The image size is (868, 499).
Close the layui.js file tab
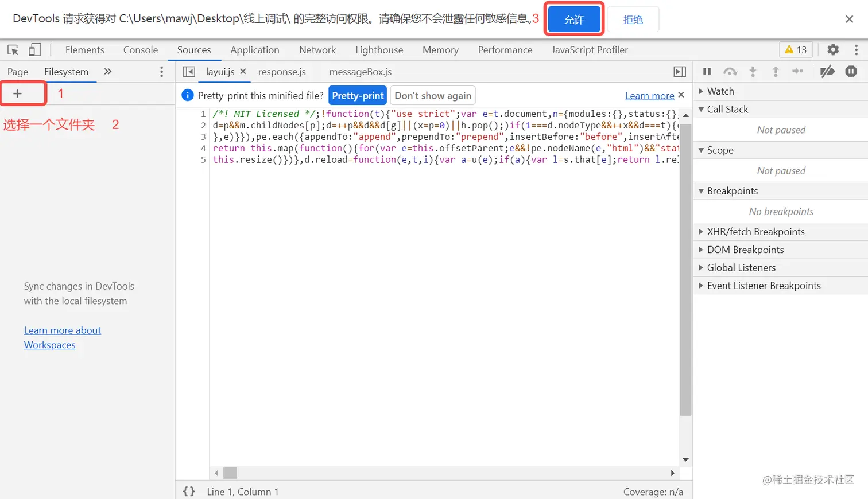click(x=243, y=72)
